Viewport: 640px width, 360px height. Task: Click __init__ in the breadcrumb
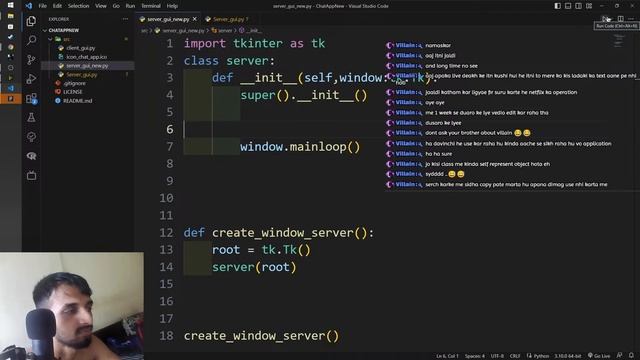[253, 31]
